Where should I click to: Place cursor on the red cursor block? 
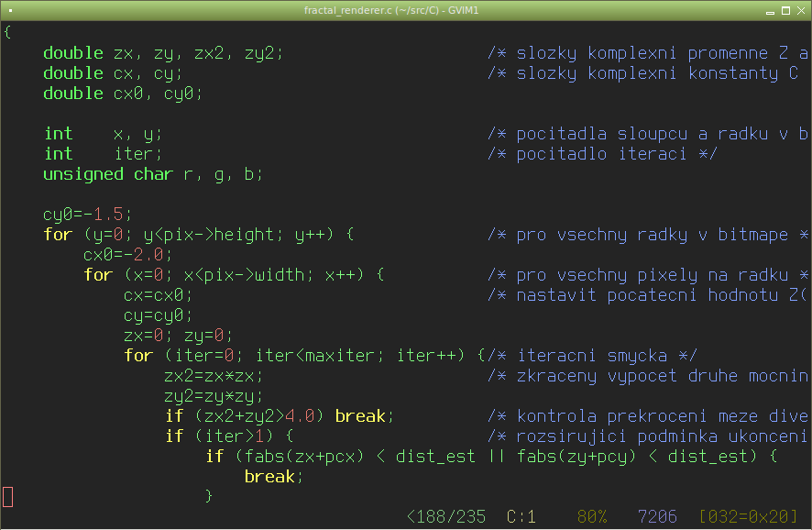[x=7, y=497]
